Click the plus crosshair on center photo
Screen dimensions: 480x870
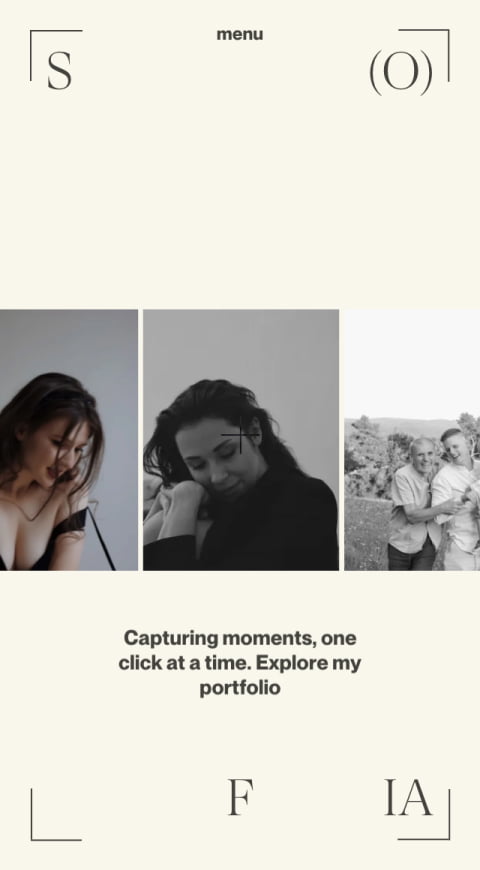click(x=240, y=435)
